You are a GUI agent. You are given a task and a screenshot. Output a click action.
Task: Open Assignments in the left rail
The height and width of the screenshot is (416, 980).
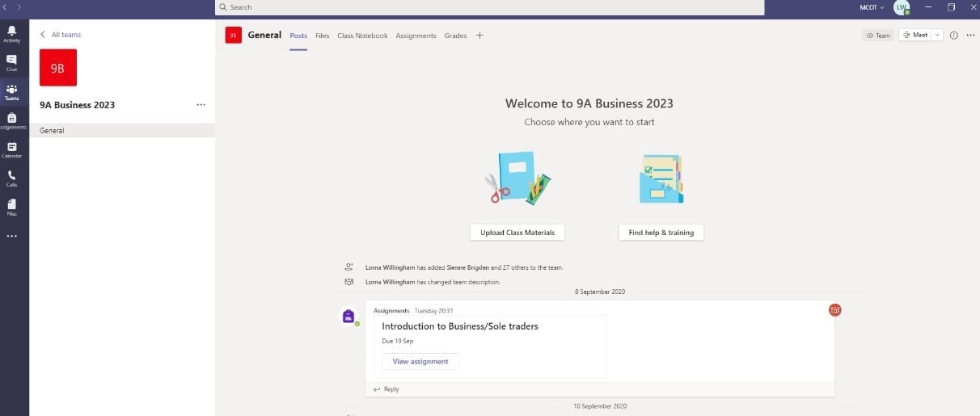pyautogui.click(x=11, y=121)
